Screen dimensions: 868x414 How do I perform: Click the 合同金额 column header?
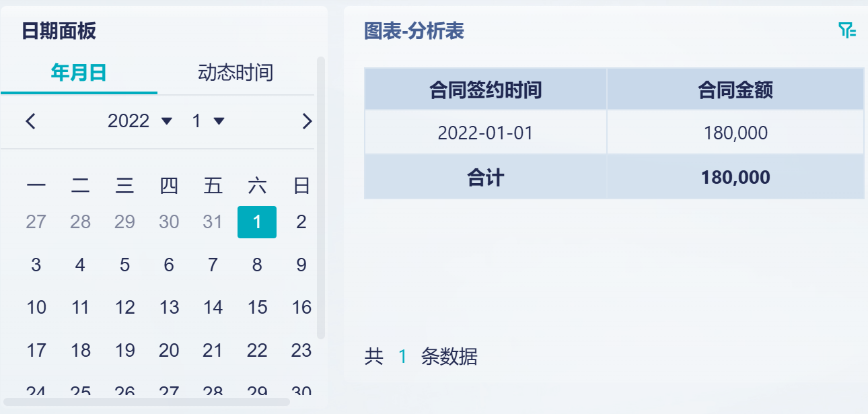click(735, 90)
